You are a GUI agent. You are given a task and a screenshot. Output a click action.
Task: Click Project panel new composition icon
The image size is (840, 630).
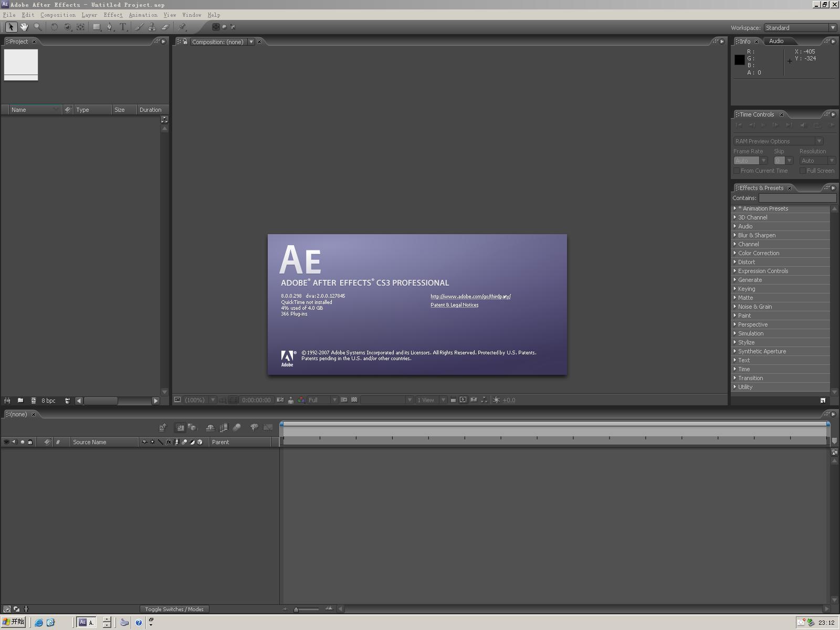coord(34,401)
